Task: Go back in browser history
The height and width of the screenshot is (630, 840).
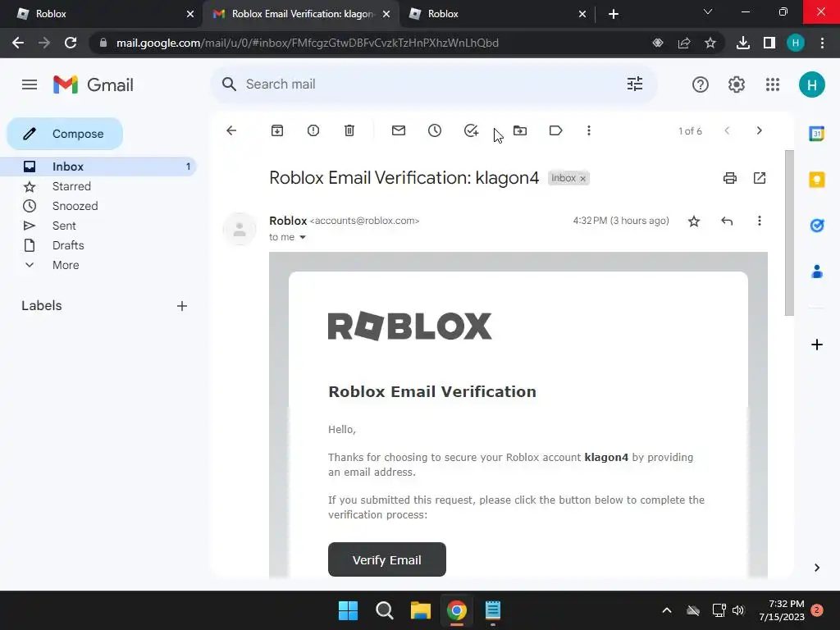Action: point(18,43)
